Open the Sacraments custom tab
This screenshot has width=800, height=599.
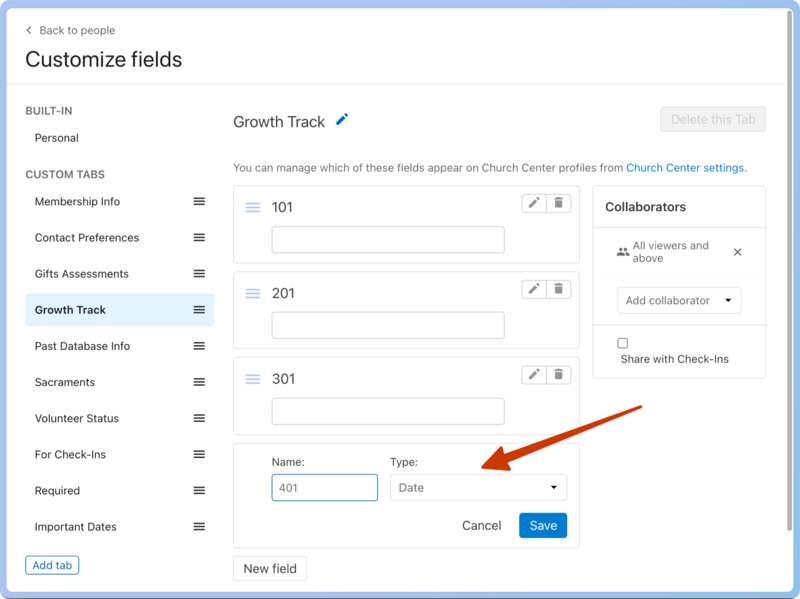65,382
